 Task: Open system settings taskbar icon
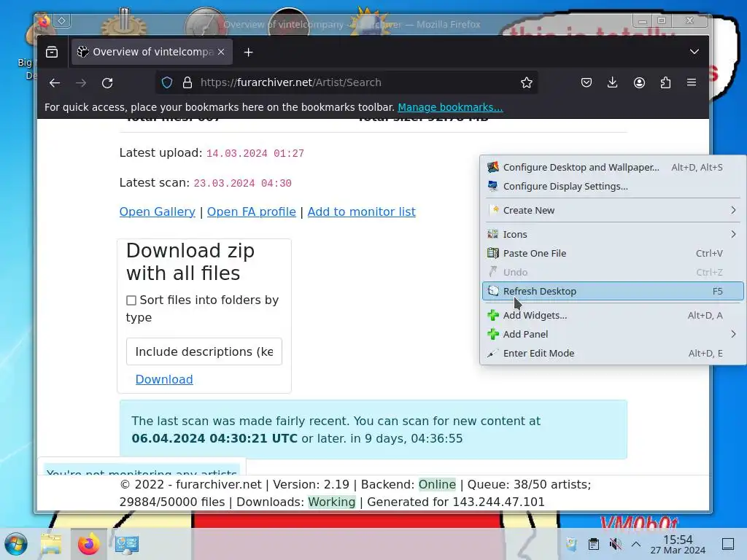(x=126, y=544)
